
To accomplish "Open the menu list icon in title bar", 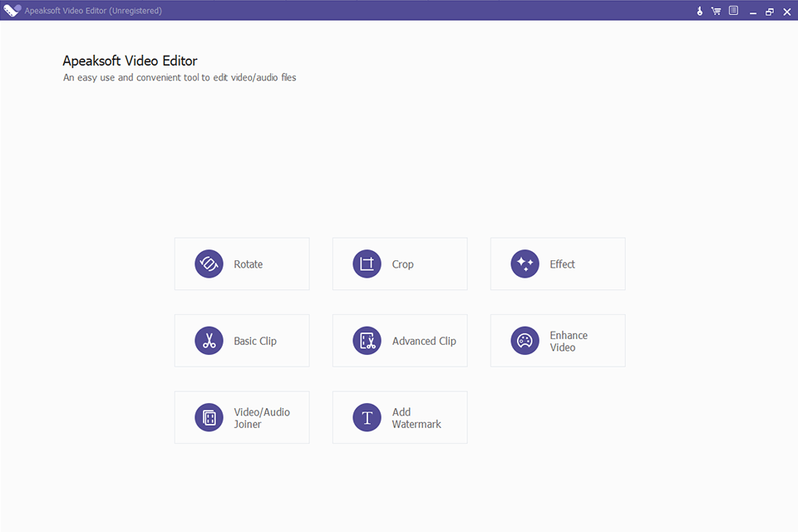I will [733, 10].
